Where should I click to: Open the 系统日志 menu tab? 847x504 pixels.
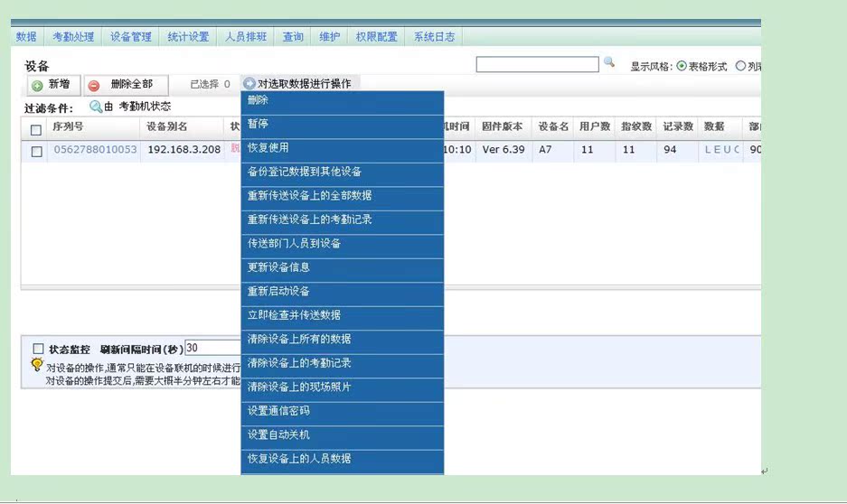click(x=434, y=37)
